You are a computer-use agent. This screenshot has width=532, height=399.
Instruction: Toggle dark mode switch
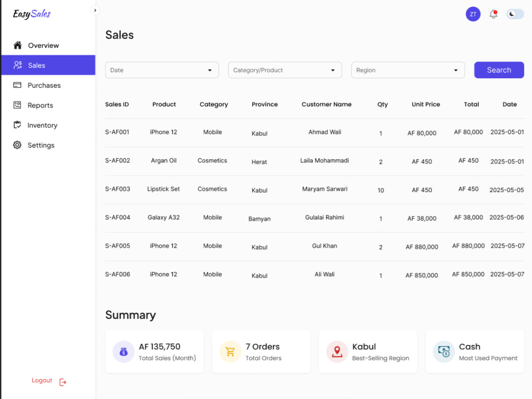pos(515,14)
